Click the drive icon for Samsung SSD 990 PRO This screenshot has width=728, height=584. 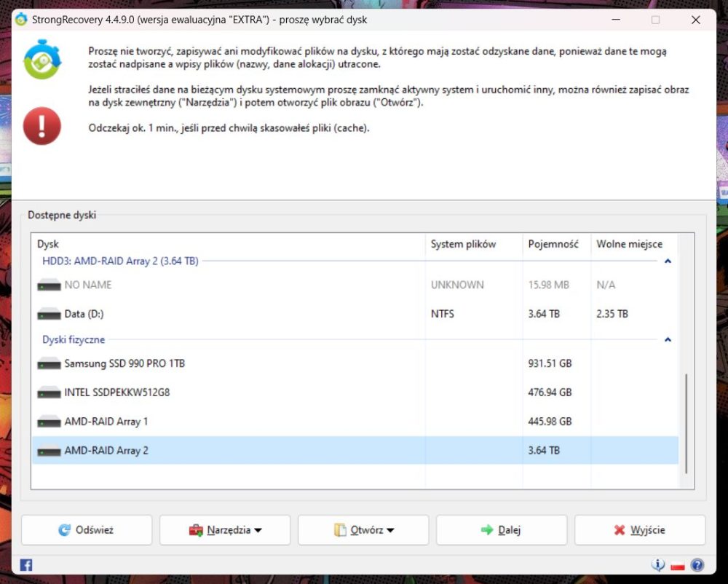[x=49, y=363]
